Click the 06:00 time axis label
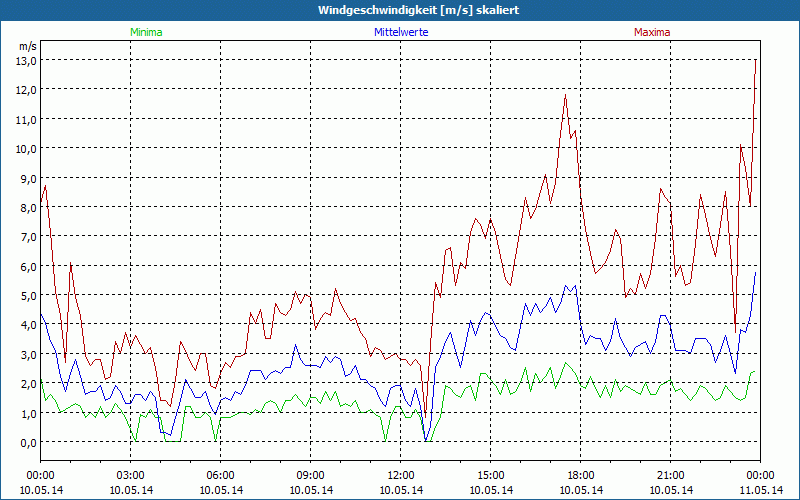This screenshot has height=500, width=800. tap(220, 476)
